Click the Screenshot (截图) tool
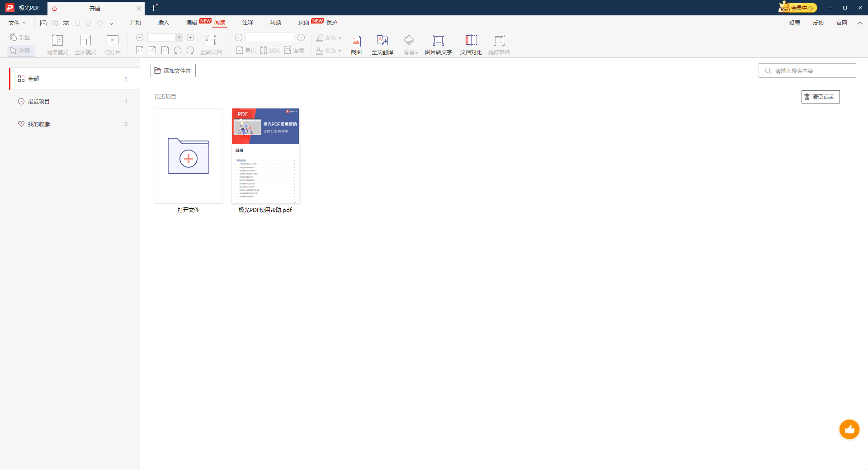The image size is (868, 470). (x=356, y=45)
